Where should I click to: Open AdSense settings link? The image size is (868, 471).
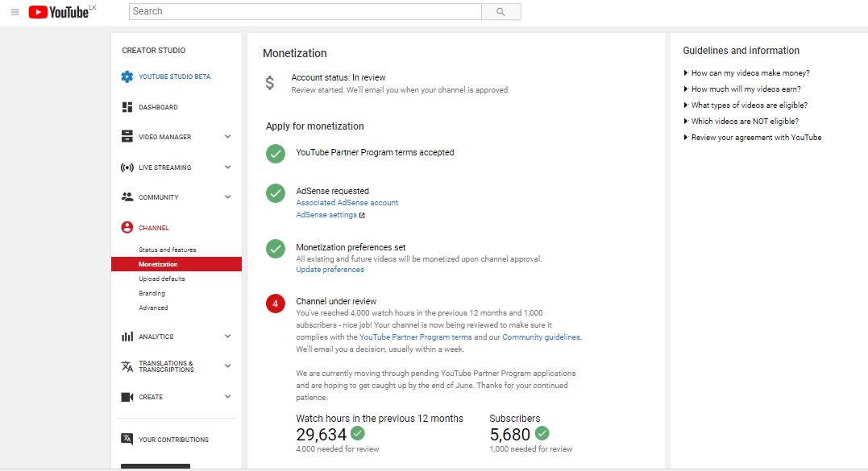tap(326, 215)
